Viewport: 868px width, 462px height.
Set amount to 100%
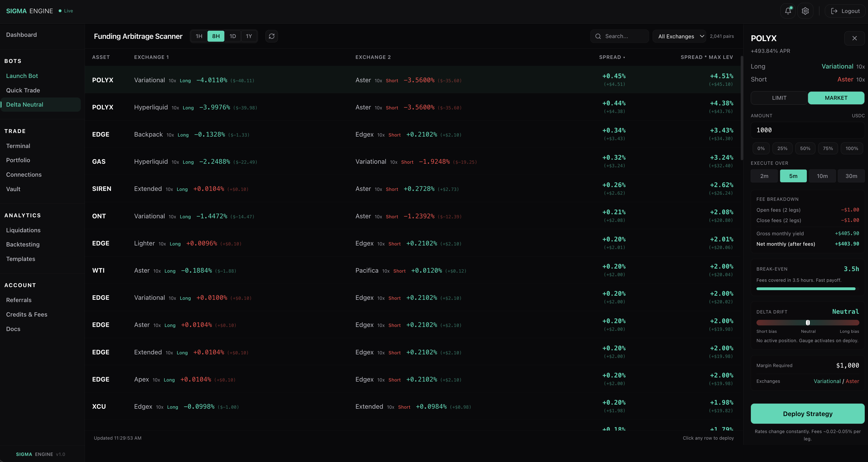point(852,148)
